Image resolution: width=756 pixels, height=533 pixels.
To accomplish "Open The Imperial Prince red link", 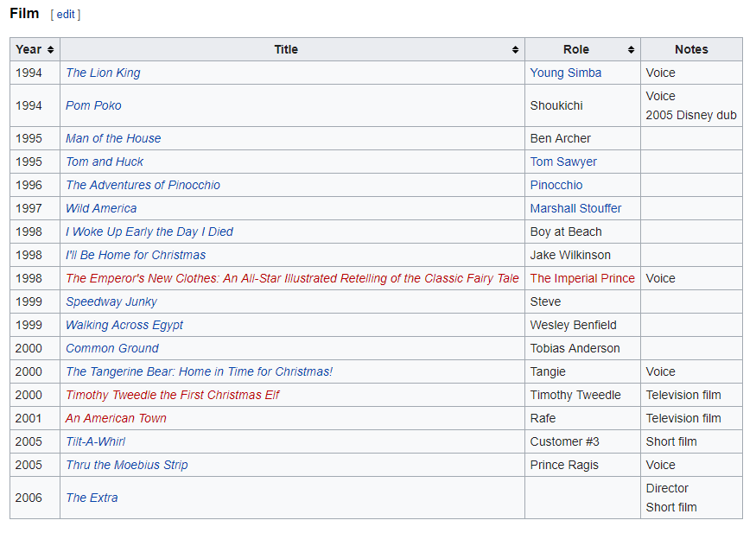I will click(582, 278).
